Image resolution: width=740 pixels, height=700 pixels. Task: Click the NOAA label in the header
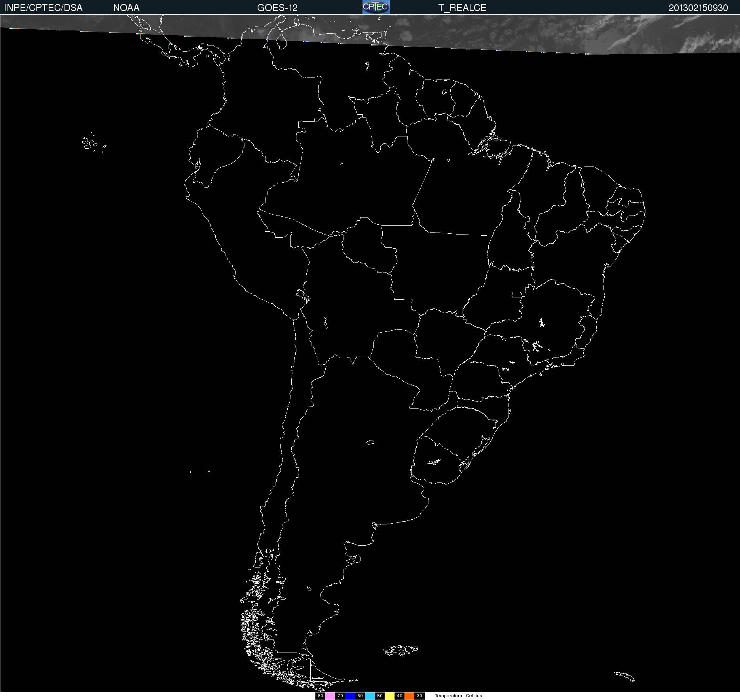126,8
